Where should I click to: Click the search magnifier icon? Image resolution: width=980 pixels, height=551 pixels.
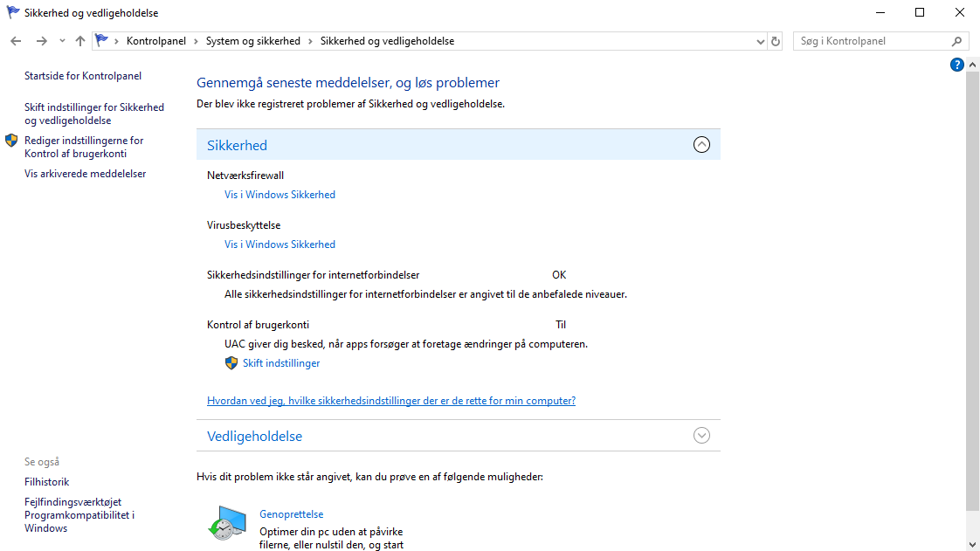tap(957, 41)
